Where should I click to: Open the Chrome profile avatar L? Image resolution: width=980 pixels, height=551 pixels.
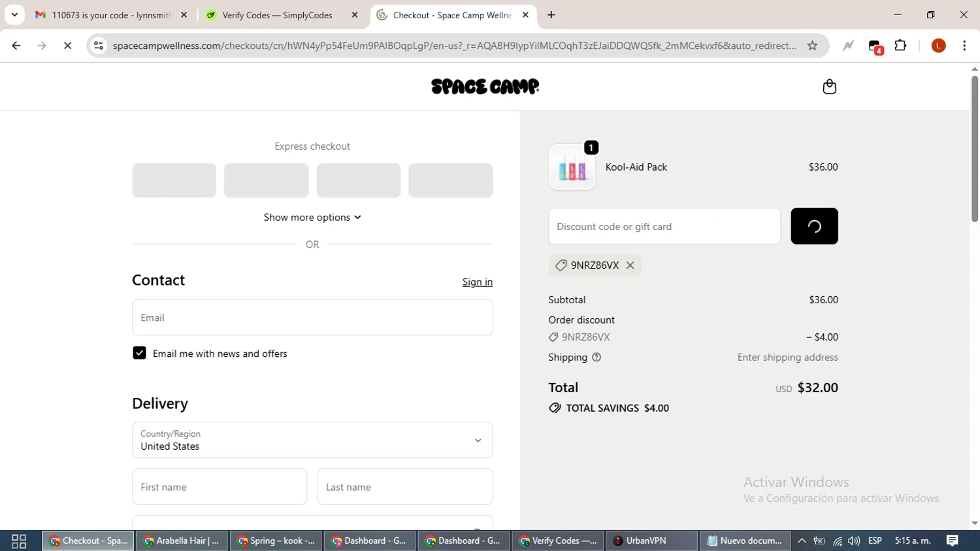pyautogui.click(x=939, y=46)
